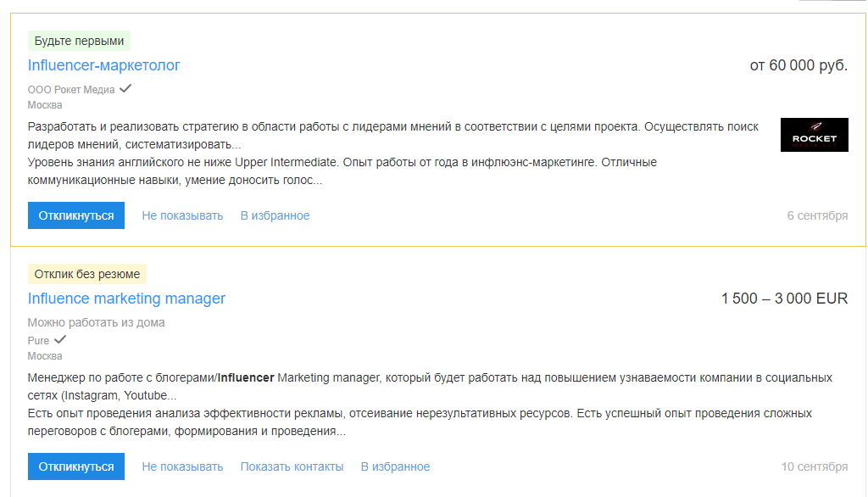Screen dimensions: 868x497
Task: Click the ООО Рокет Медиа company name
Action: [71, 90]
